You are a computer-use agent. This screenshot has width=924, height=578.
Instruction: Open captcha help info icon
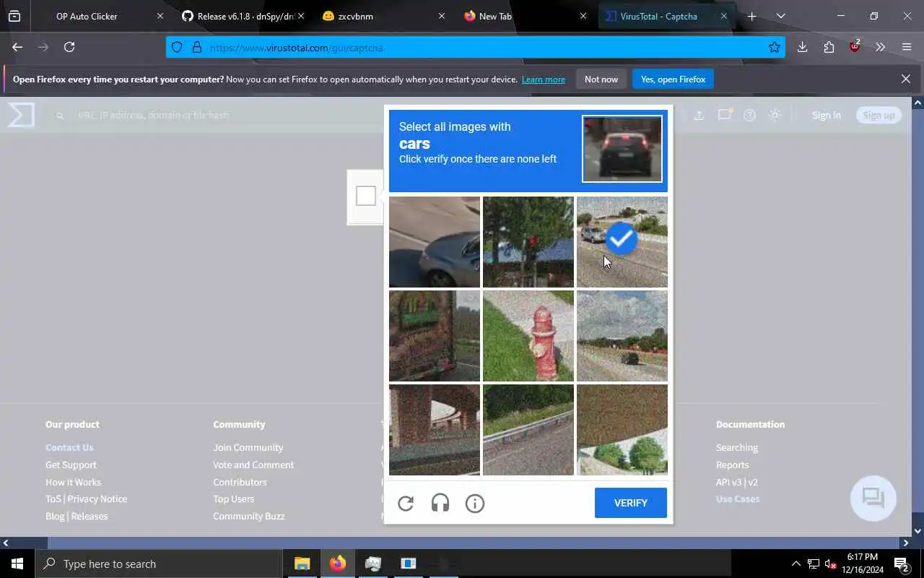point(475,504)
